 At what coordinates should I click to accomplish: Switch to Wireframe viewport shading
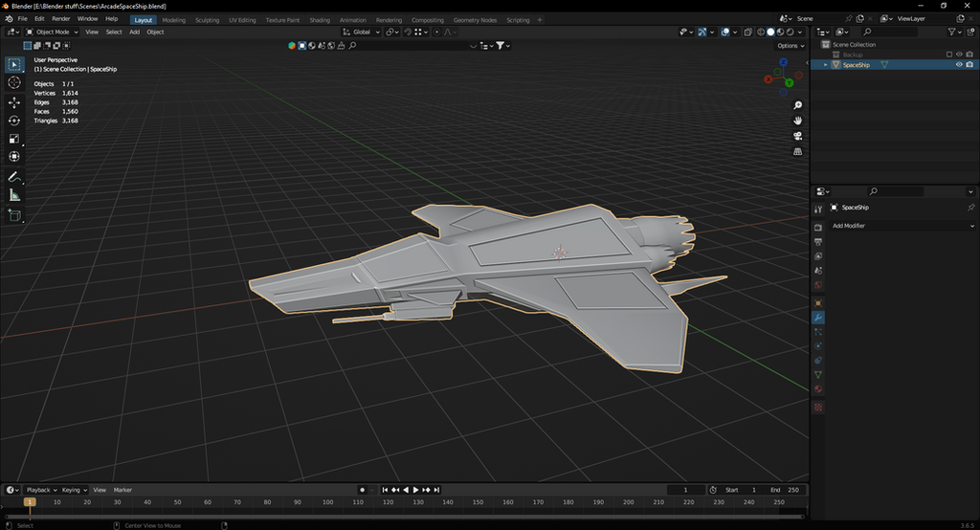coord(761,32)
